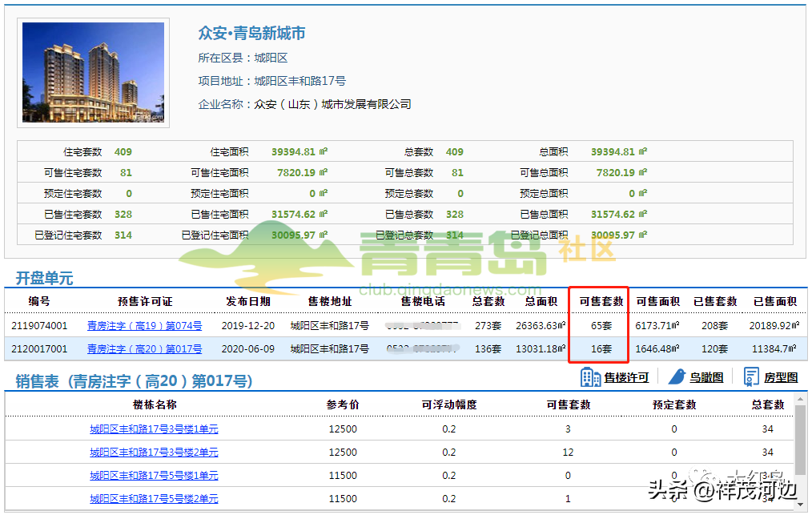Click the 11384.7㎡ sold area cell
The width and height of the screenshot is (812, 515).
tap(774, 349)
